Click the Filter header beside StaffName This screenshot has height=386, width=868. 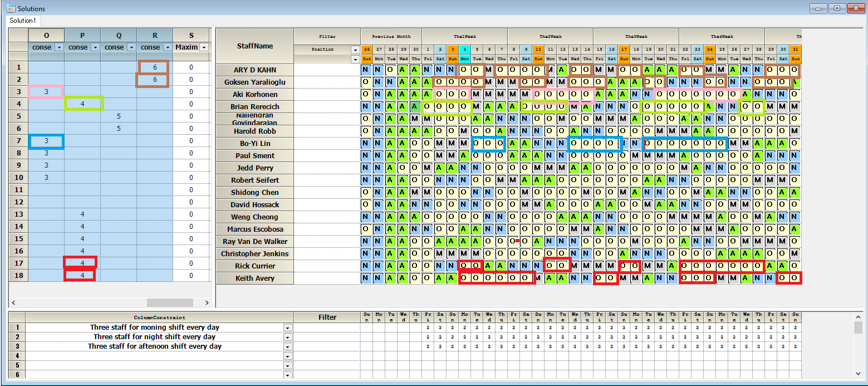tap(327, 37)
